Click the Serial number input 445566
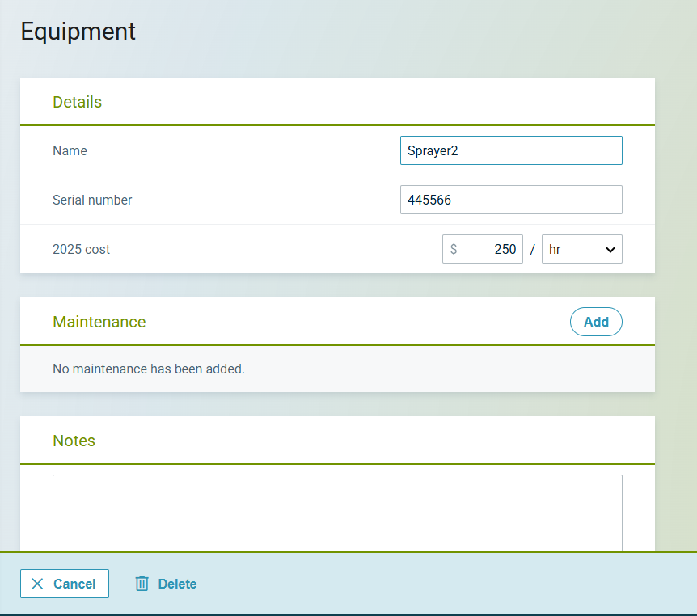 click(510, 200)
